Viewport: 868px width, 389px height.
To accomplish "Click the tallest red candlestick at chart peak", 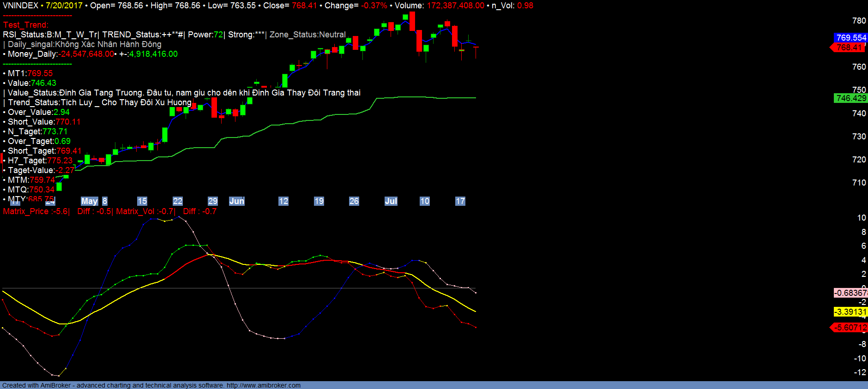I will point(412,21).
